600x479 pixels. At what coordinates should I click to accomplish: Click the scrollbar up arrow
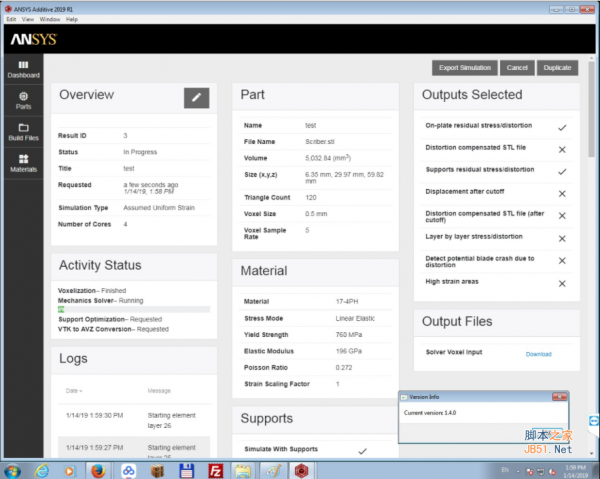[x=591, y=58]
